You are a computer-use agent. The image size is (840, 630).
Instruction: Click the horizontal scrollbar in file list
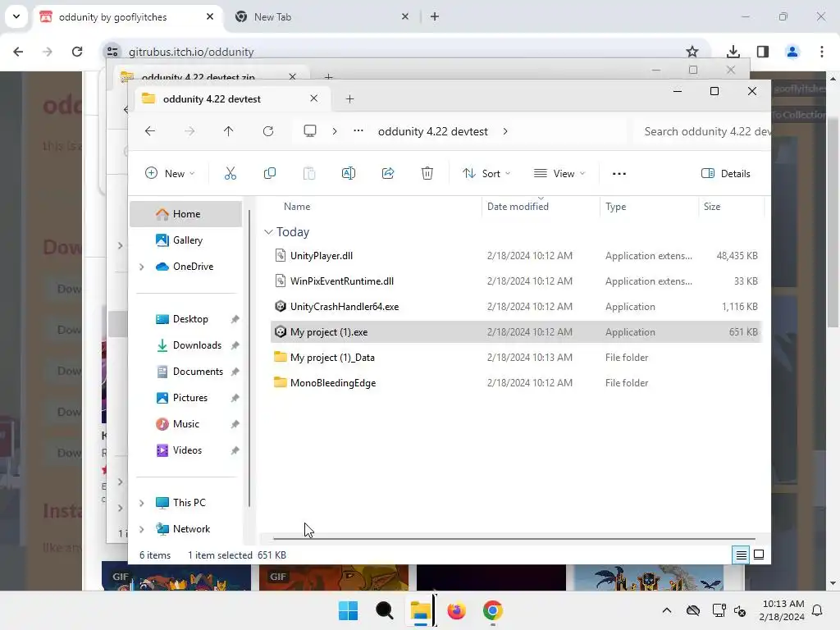pyautogui.click(x=514, y=539)
